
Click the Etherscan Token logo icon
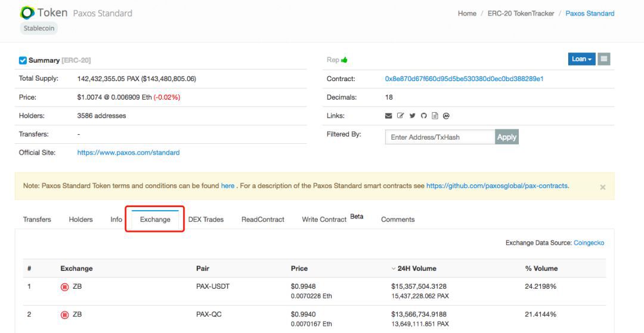click(x=27, y=13)
